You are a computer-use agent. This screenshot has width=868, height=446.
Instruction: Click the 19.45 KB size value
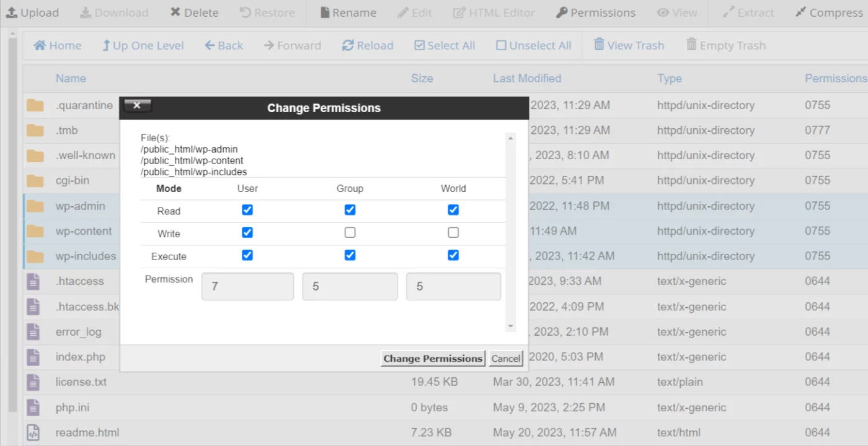coord(435,382)
